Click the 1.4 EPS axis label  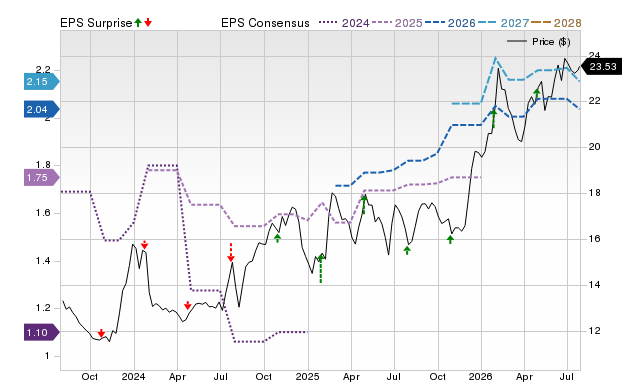[43, 261]
